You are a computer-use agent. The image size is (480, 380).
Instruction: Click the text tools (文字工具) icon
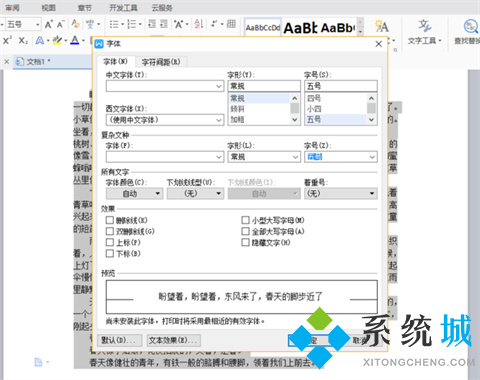point(425,25)
